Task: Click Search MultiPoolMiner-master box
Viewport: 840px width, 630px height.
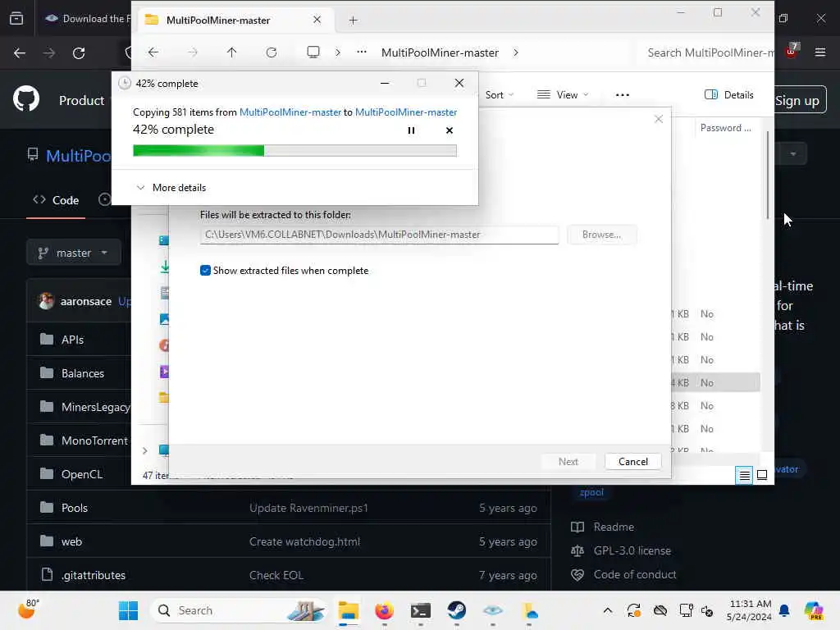Action: click(707, 52)
